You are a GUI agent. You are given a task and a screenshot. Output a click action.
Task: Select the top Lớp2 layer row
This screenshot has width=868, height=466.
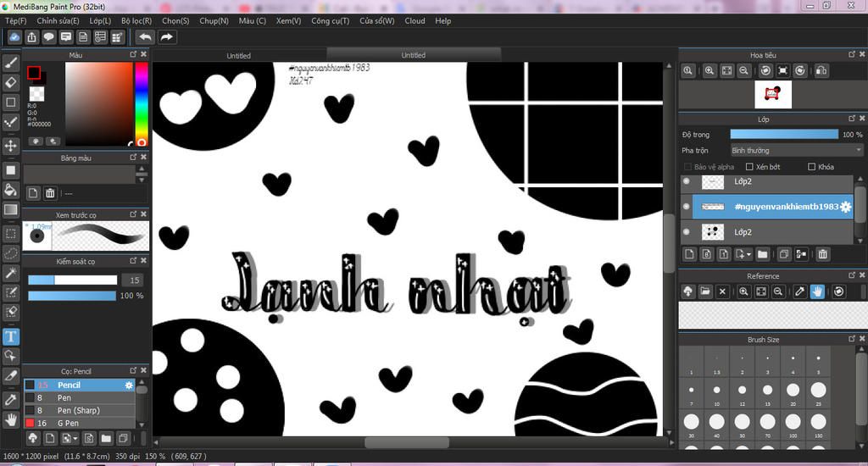click(766, 181)
